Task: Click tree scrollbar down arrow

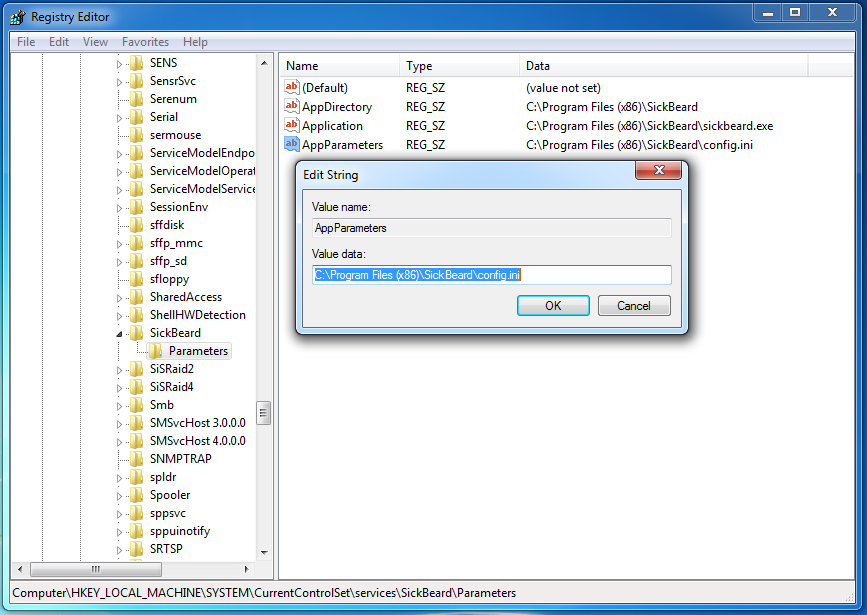Action: point(264,552)
